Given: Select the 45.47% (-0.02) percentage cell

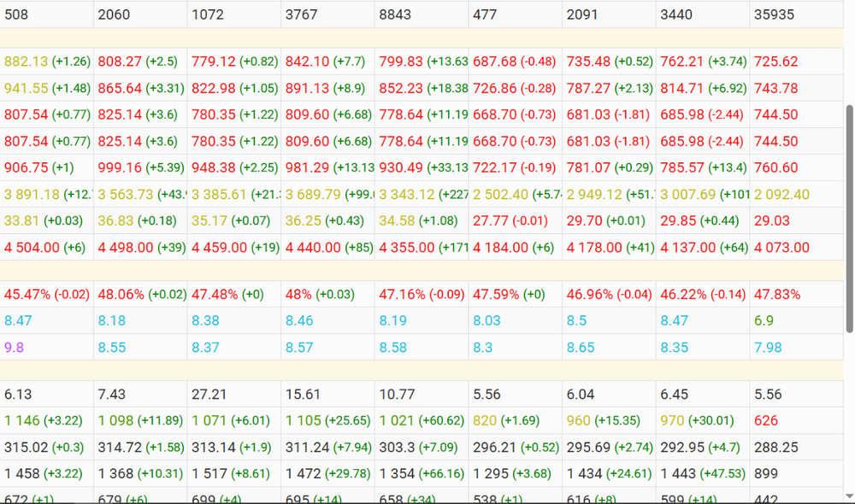Looking at the screenshot, I should coord(46,295).
